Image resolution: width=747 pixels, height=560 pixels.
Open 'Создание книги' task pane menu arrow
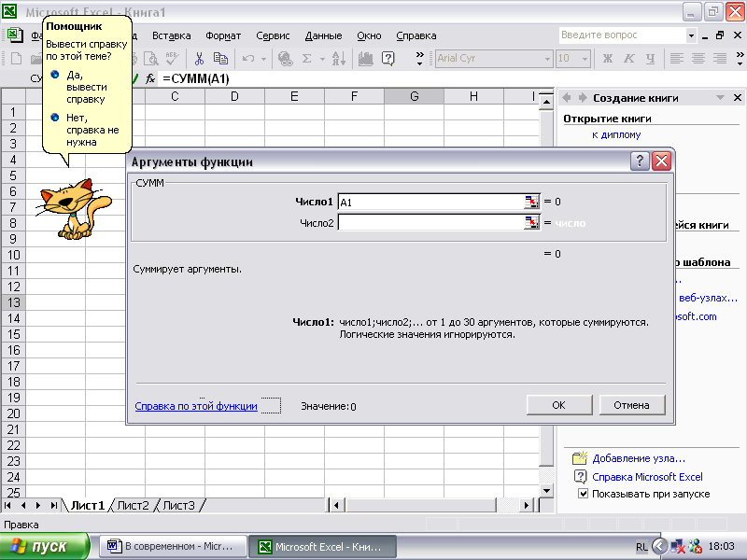pyautogui.click(x=720, y=98)
